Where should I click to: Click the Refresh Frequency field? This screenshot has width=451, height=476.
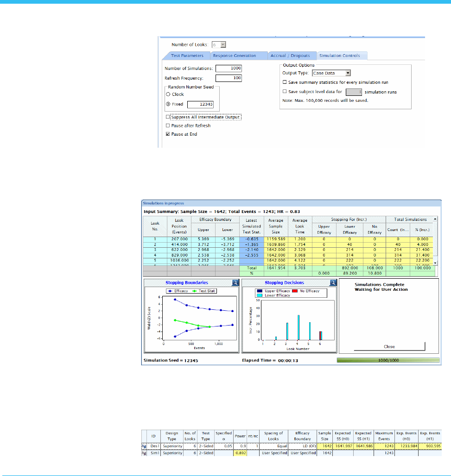click(x=229, y=78)
